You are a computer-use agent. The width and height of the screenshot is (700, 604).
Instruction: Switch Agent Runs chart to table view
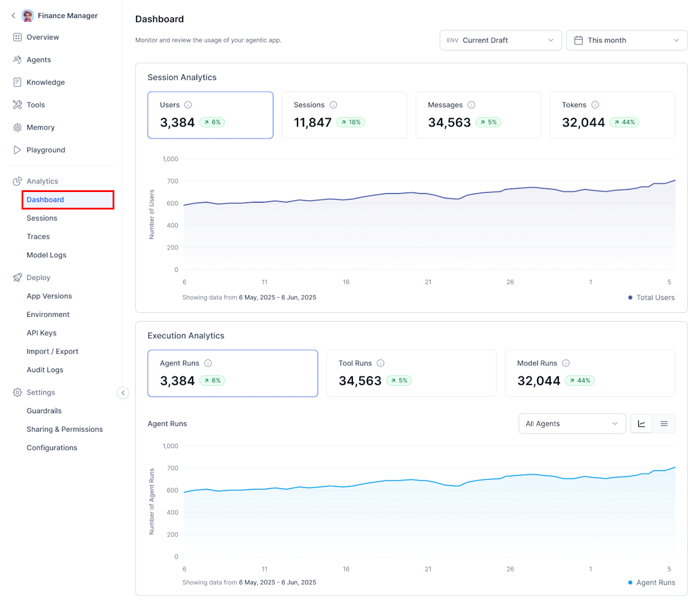664,424
